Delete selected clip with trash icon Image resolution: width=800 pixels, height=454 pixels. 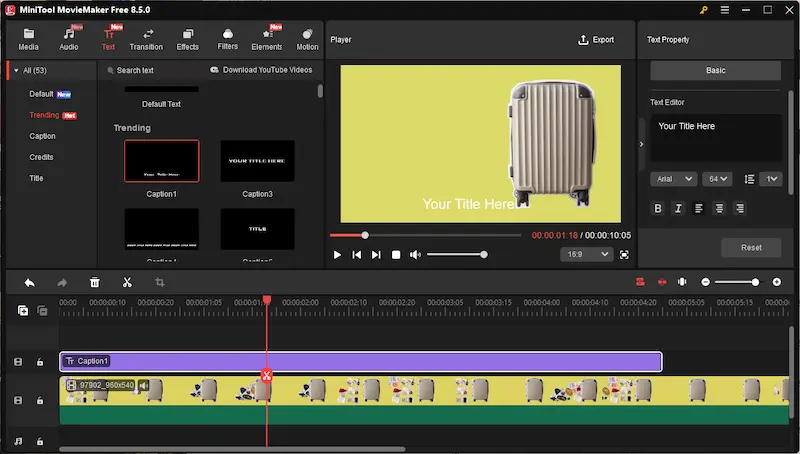[94, 283]
